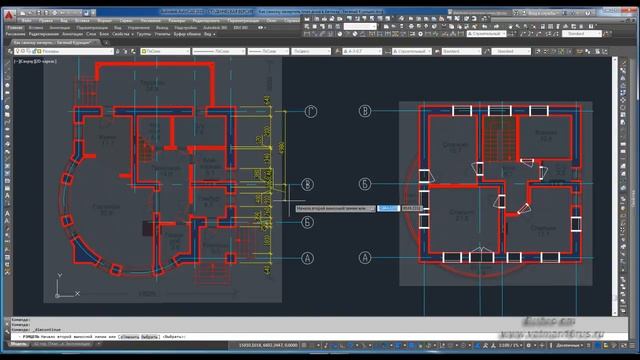Open the dimension style icon before Строительный in Styles toolbar
This screenshot has height=360, width=640.
click(387, 51)
